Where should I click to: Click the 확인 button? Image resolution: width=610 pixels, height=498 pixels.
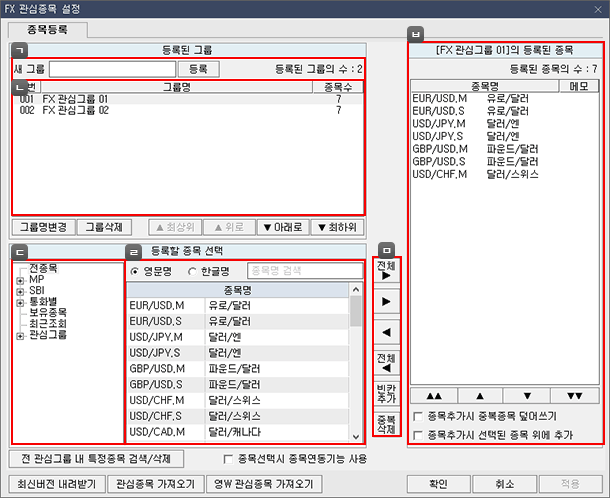438,484
